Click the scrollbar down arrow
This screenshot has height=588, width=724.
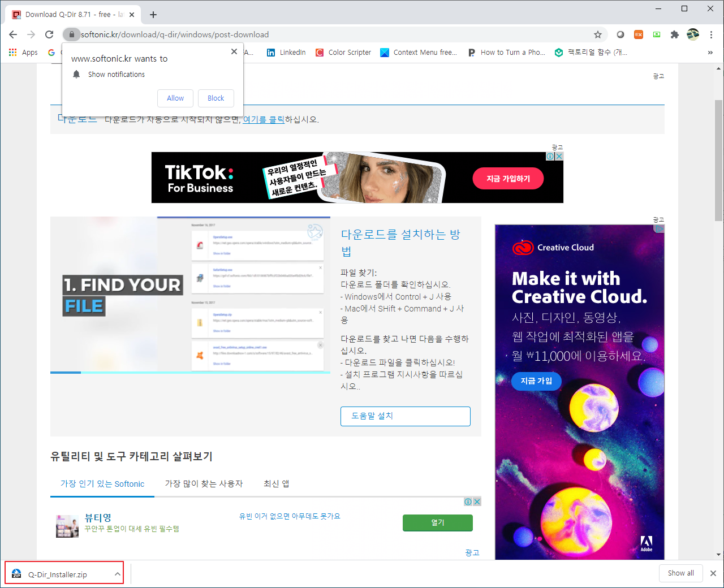(718, 555)
